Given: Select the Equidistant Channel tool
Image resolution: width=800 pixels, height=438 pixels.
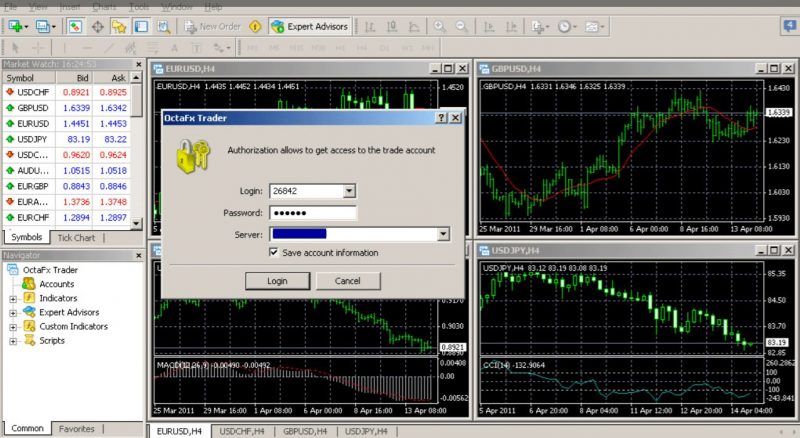Looking at the screenshot, I should pyautogui.click(x=131, y=48).
